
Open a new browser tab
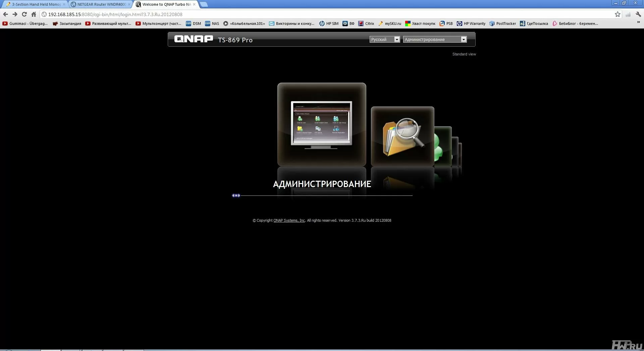click(204, 4)
